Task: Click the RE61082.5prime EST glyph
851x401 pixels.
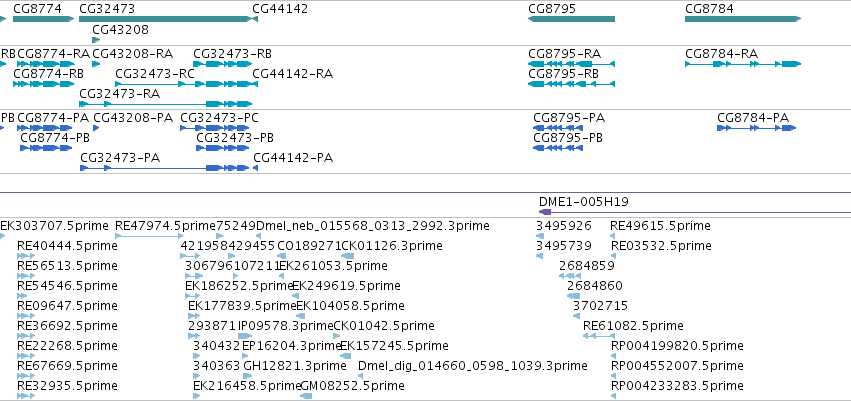Action: tap(599, 336)
